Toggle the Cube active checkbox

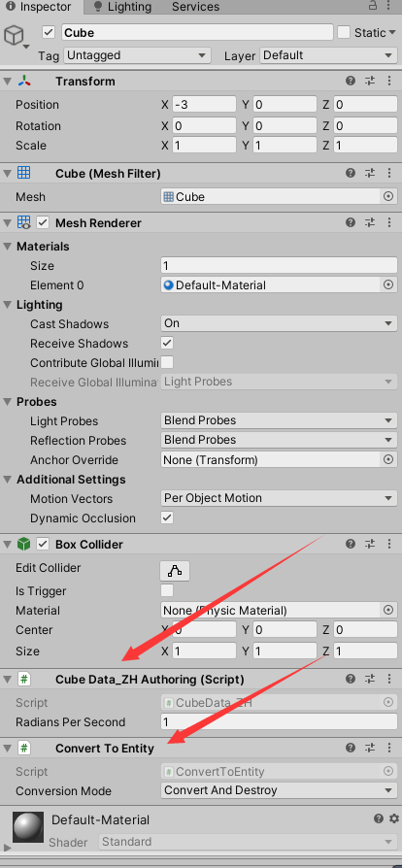pyautogui.click(x=49, y=32)
